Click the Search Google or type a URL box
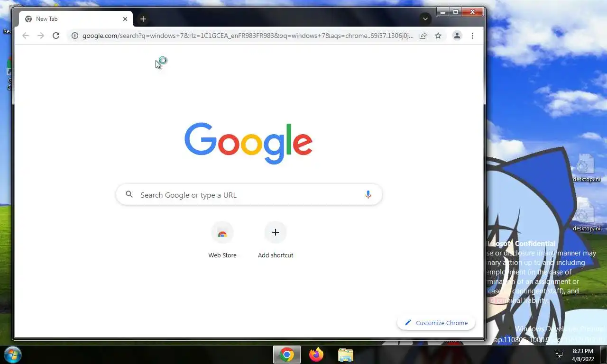Viewport: 607px width, 364px height. [x=249, y=195]
